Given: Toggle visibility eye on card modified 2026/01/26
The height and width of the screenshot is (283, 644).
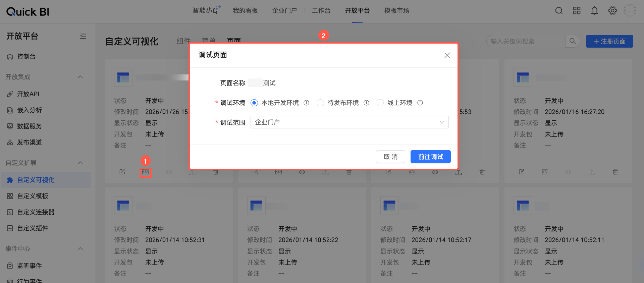Looking at the screenshot, I should click(169, 172).
